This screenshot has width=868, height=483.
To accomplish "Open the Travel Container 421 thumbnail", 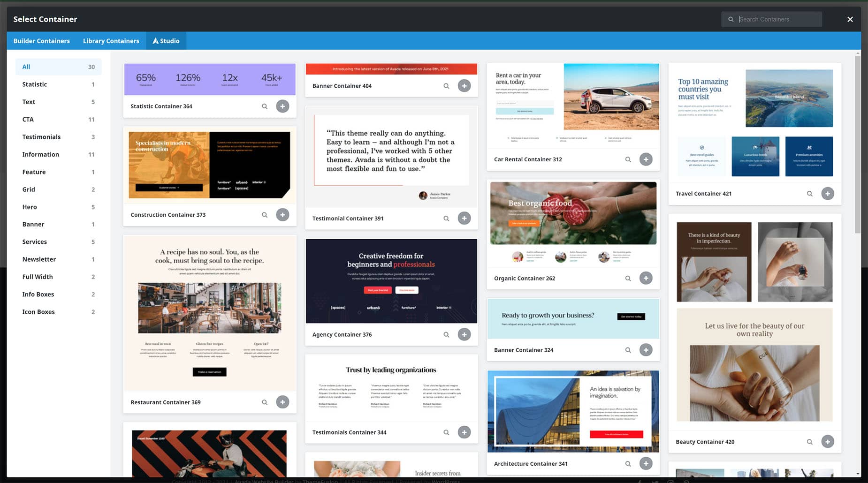I will [x=755, y=123].
